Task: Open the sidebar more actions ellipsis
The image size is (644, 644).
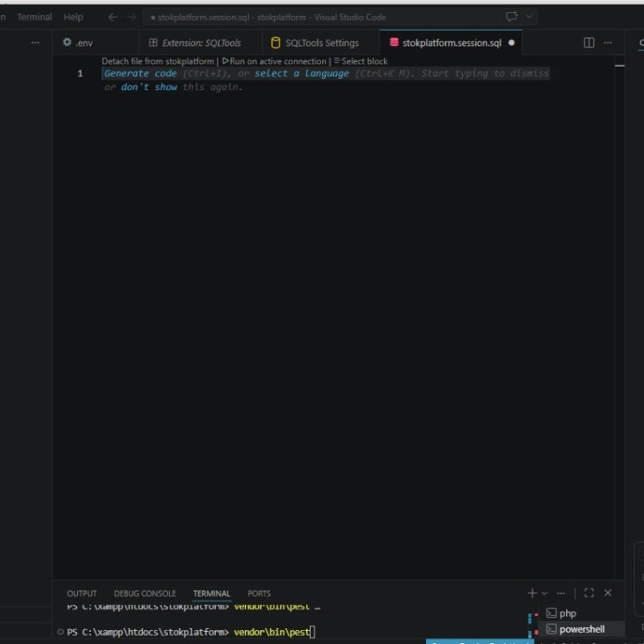Action: 35,43
